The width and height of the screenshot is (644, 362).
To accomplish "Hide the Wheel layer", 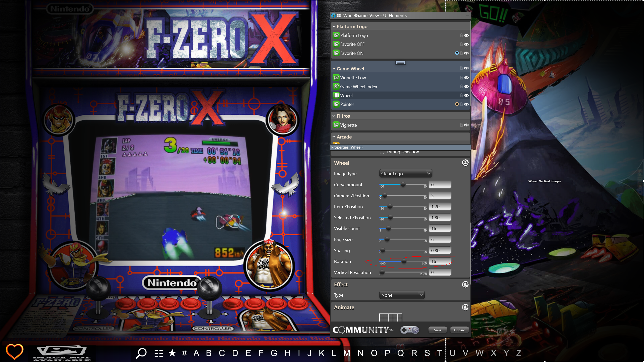I will pos(466,95).
